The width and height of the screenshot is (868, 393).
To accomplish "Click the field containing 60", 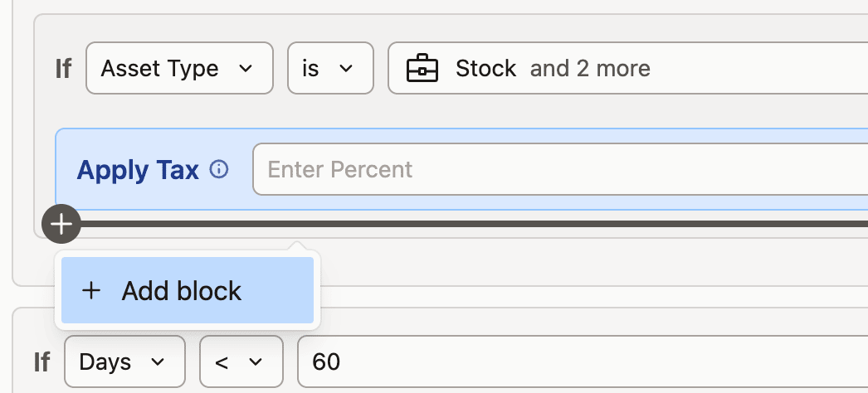I will point(583,361).
